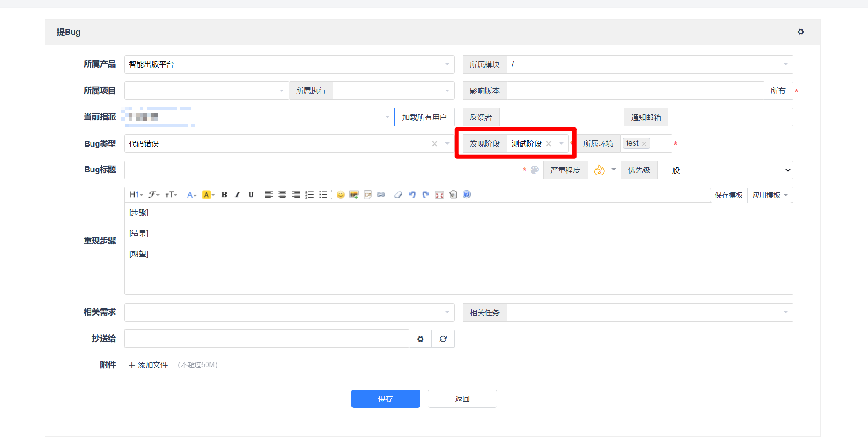Undo the last edit in the editor
868x441 pixels.
coord(412,195)
